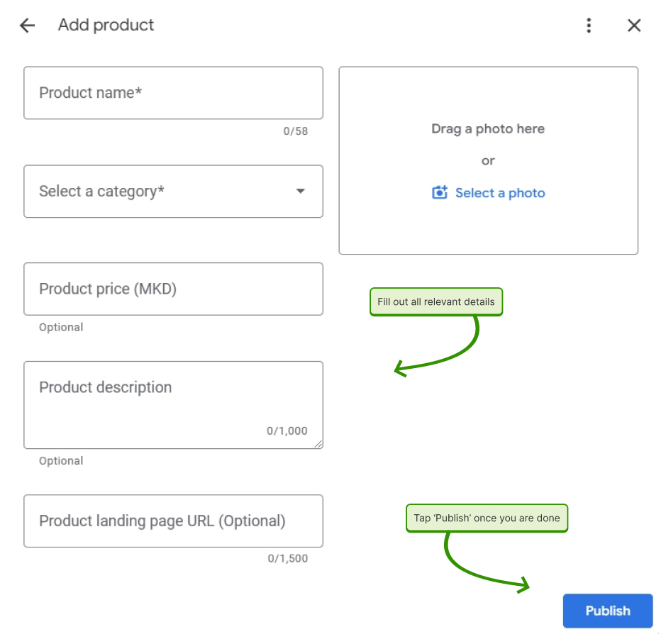The width and height of the screenshot is (666, 644).
Task: Click the Select a photo link
Action: (500, 193)
